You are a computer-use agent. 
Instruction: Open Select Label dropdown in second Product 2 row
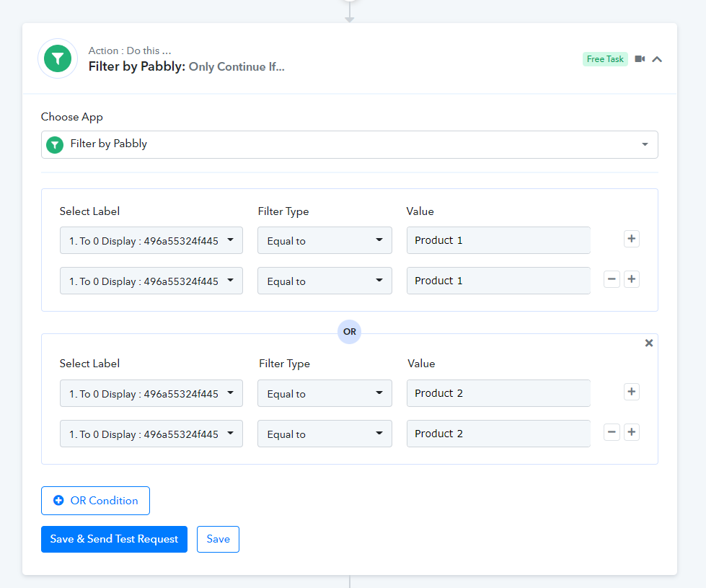(151, 434)
